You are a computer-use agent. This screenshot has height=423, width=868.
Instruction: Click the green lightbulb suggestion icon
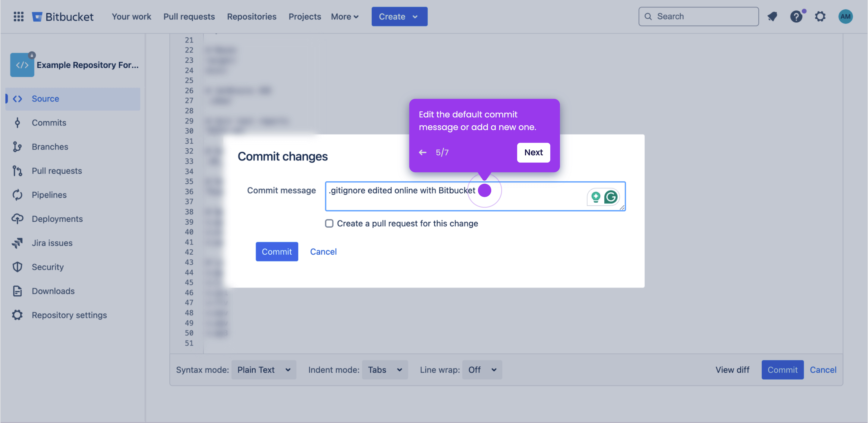[596, 197]
